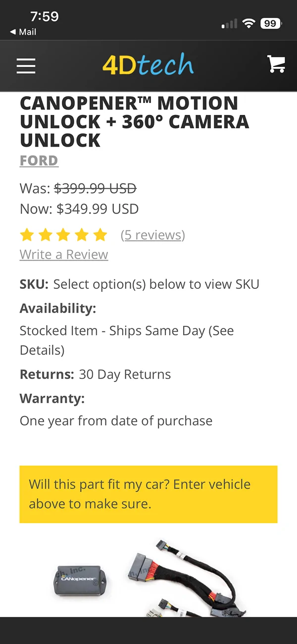Tap the status bar clock 7:59
Screen dimensions: 297x644
tap(45, 16)
